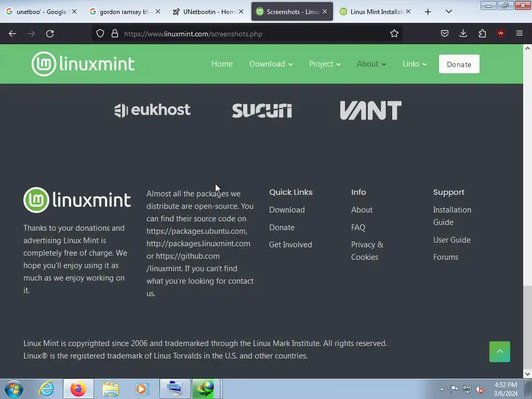This screenshot has width=532, height=399.
Task: Open the Sucuri sponsor logo
Action: (262, 111)
